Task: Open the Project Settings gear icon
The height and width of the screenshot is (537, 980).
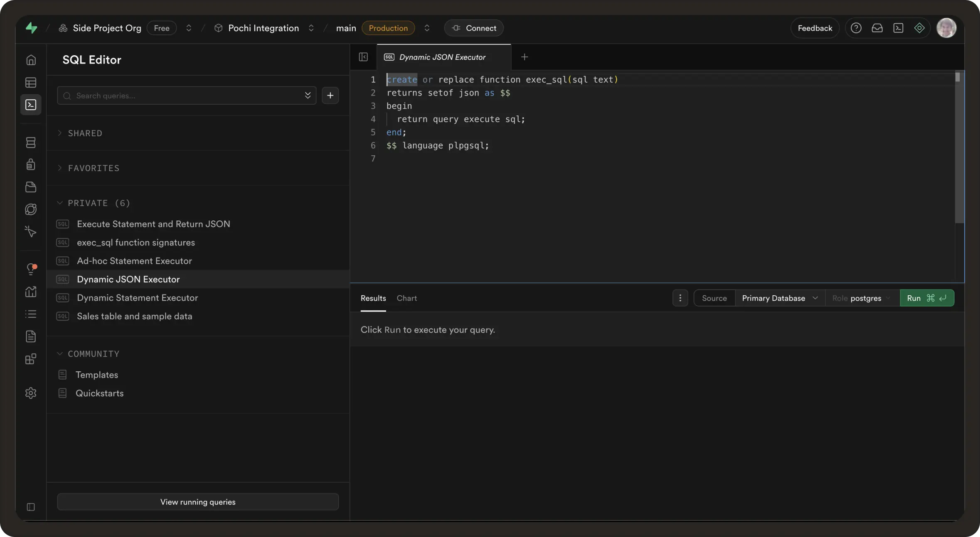Action: [x=31, y=393]
